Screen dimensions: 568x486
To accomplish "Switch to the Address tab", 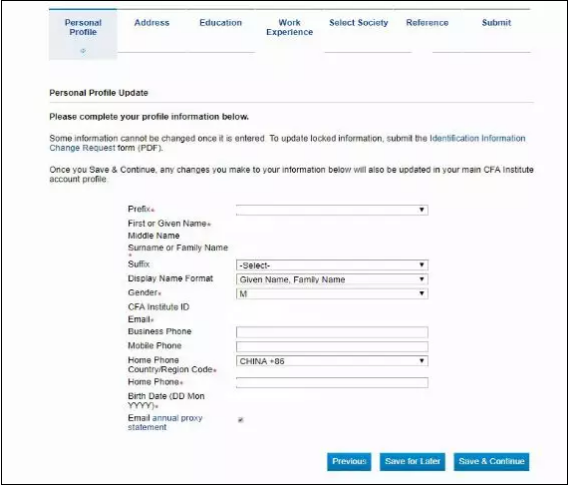I will [152, 23].
